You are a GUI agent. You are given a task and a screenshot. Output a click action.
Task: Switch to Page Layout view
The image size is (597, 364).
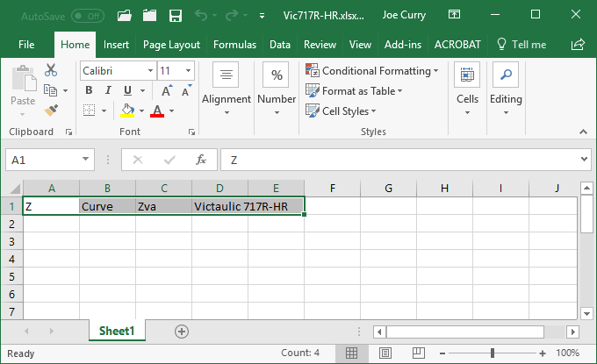[x=385, y=353]
